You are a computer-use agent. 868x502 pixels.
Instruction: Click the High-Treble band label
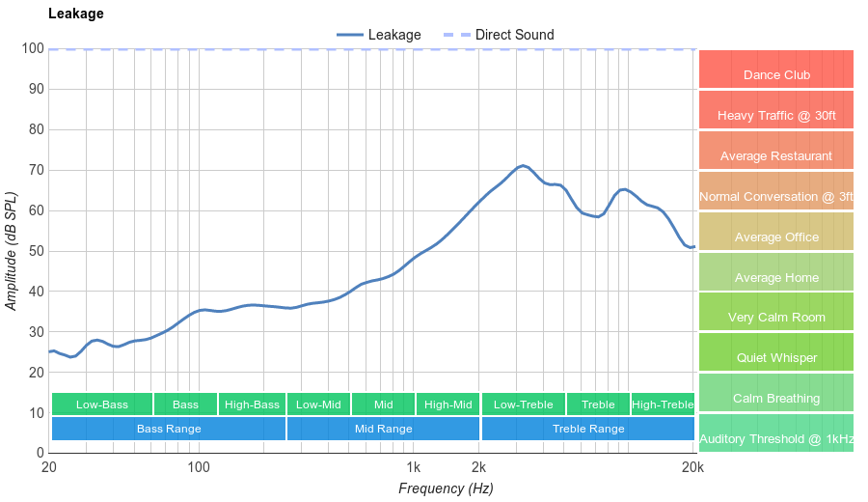663,404
